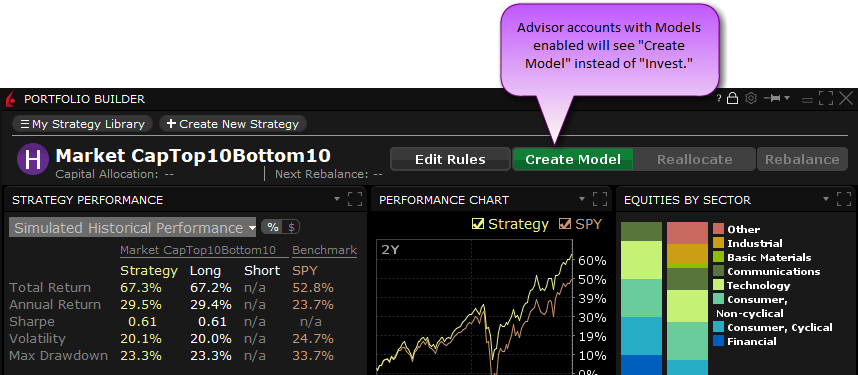This screenshot has height=375, width=858.
Task: Uncheck the Strategy chart line checkbox
Action: tap(478, 224)
